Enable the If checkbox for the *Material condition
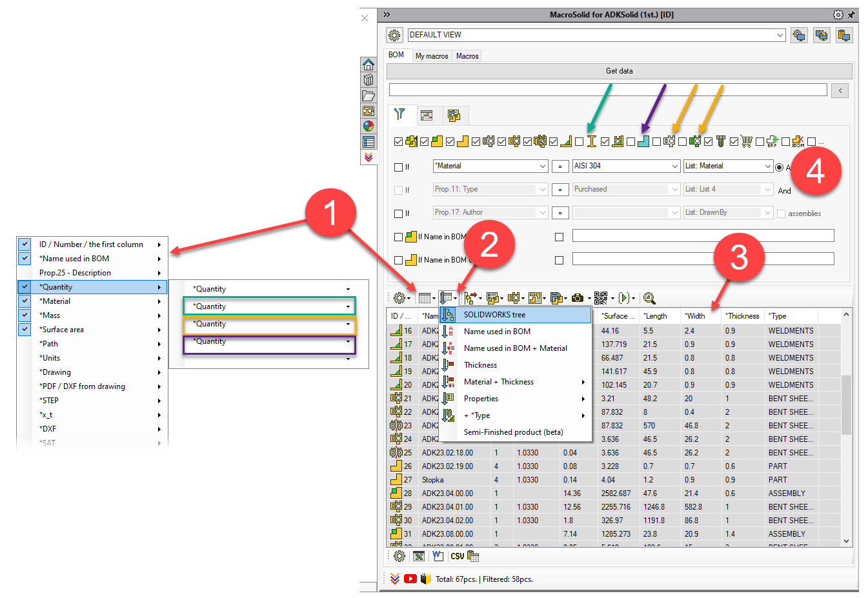This screenshot has height=598, width=868. [398, 167]
